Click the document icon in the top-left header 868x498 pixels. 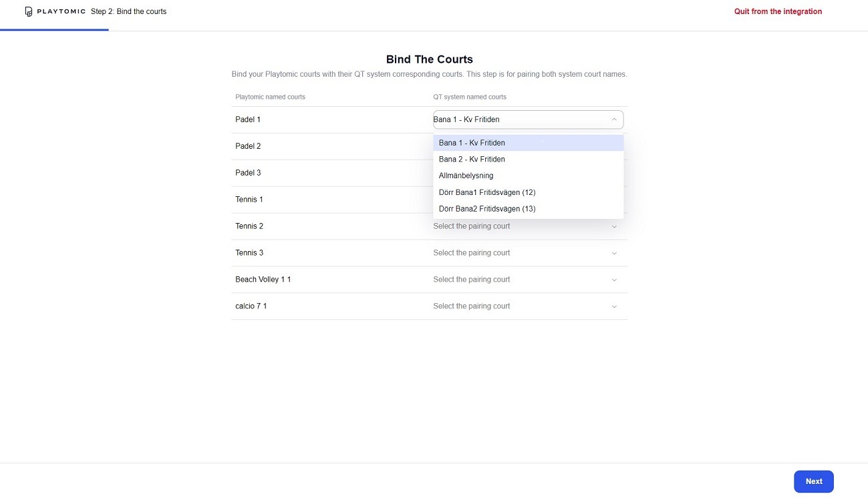(x=27, y=11)
